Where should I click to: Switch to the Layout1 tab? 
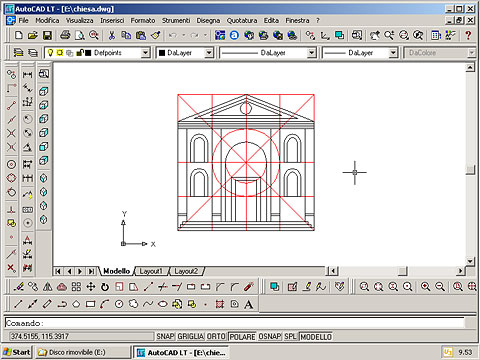coord(151,271)
